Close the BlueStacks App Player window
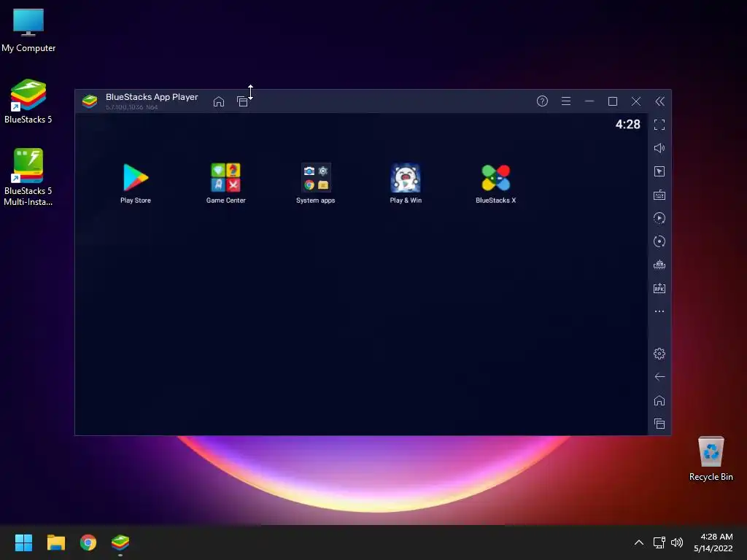 click(x=636, y=101)
